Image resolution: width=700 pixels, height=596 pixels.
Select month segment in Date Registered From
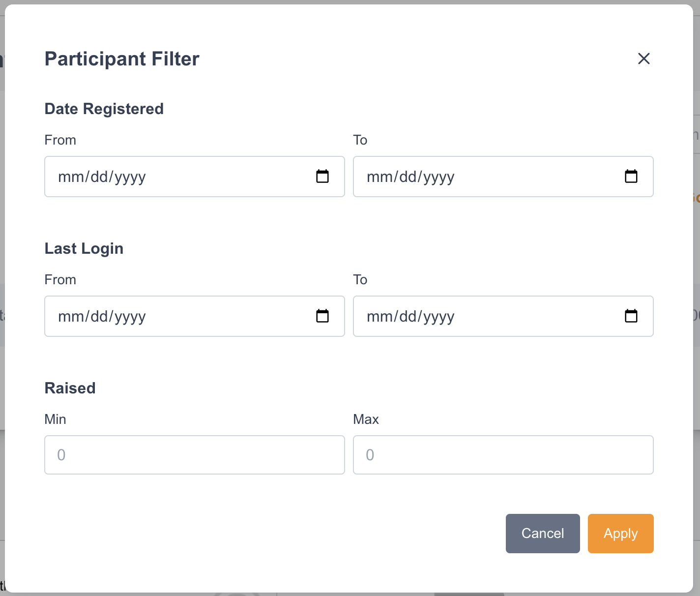pyautogui.click(x=70, y=177)
